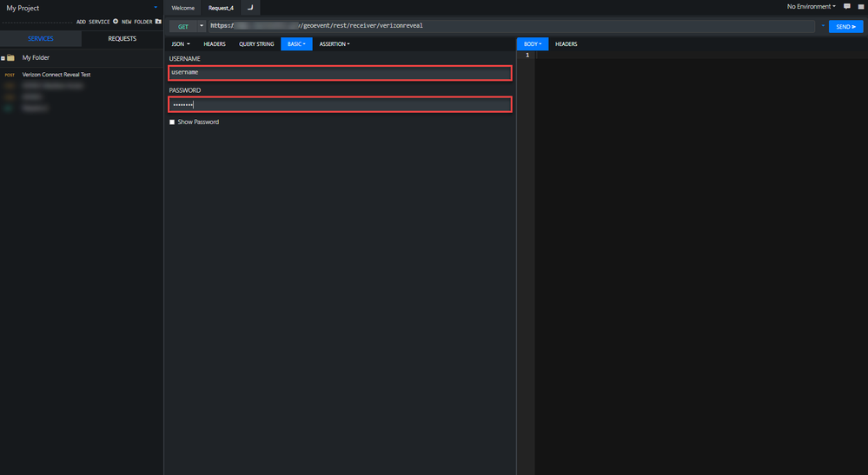The image size is (868, 475).
Task: Collapse the My Folder tree node
Action: click(x=3, y=58)
